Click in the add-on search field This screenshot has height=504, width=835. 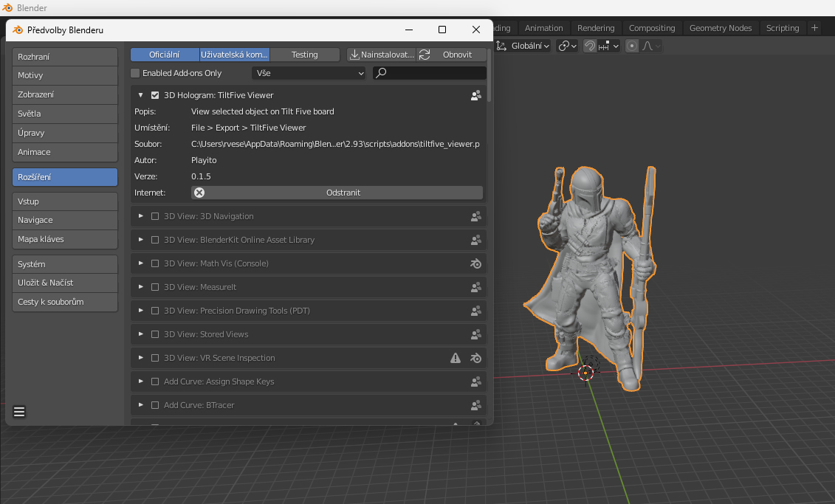click(x=429, y=73)
